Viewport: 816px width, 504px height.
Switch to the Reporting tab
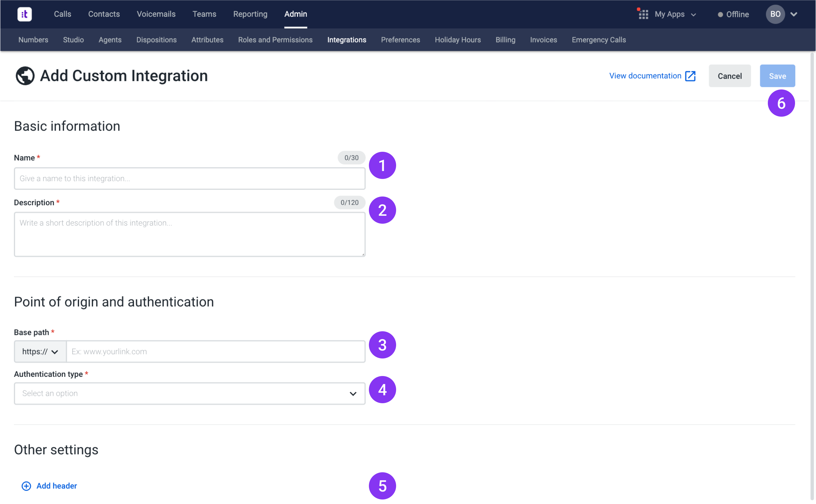[x=250, y=14]
